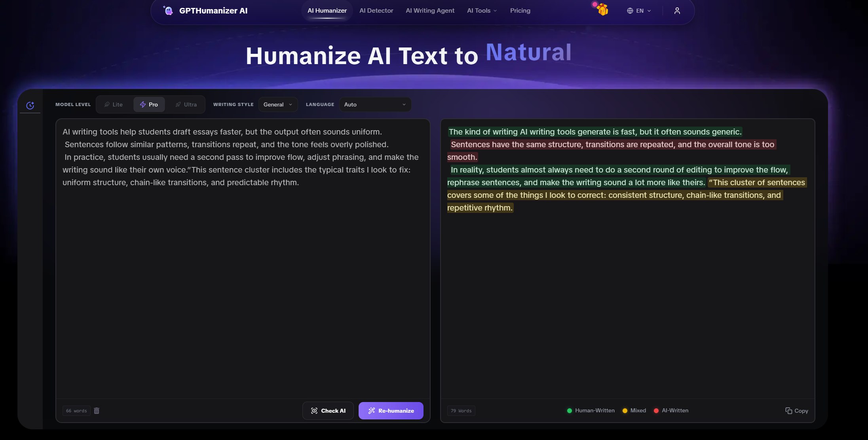Clear input text with trash icon
Viewport: 868px width, 440px height.
coord(97,411)
